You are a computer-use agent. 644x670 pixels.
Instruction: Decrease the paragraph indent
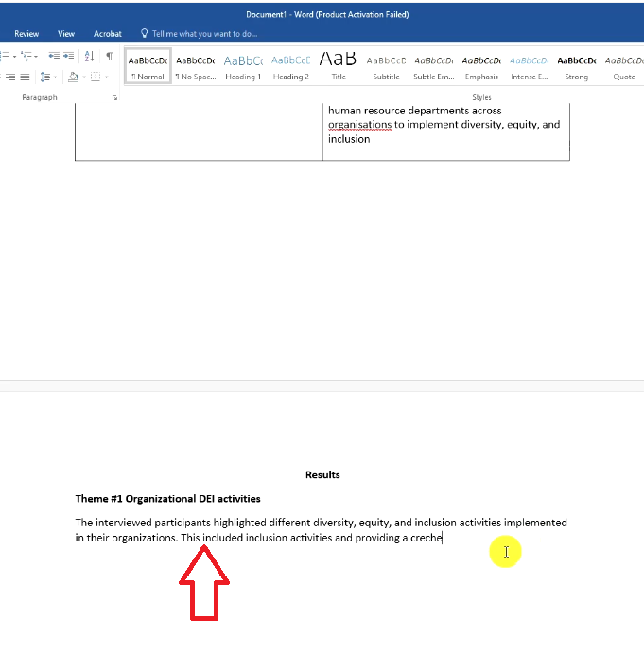pyautogui.click(x=54, y=57)
